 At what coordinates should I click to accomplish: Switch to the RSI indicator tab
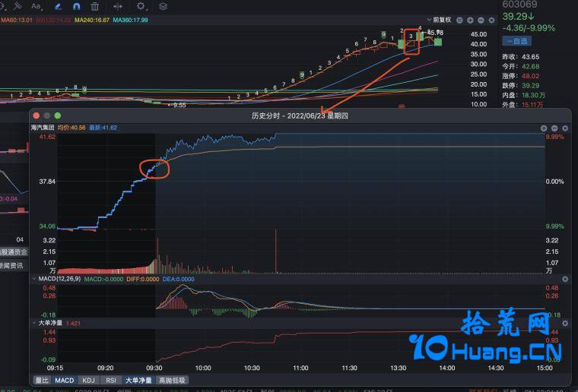tap(111, 380)
